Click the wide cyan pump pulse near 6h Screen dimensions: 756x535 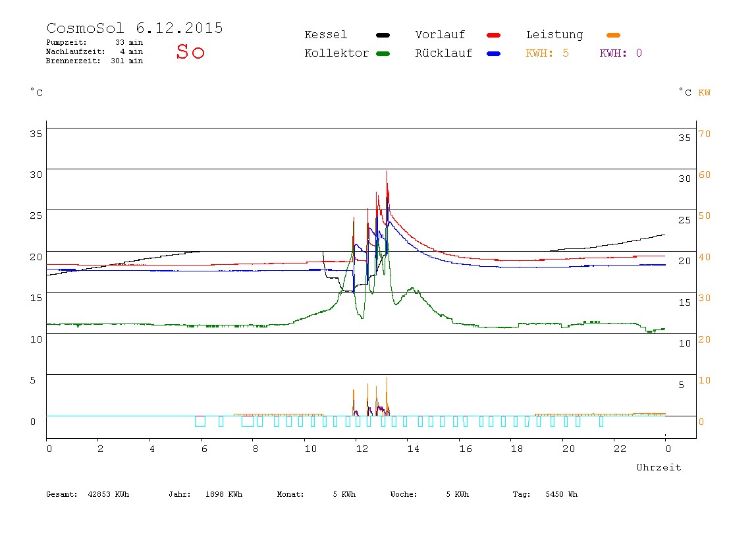tap(200, 421)
